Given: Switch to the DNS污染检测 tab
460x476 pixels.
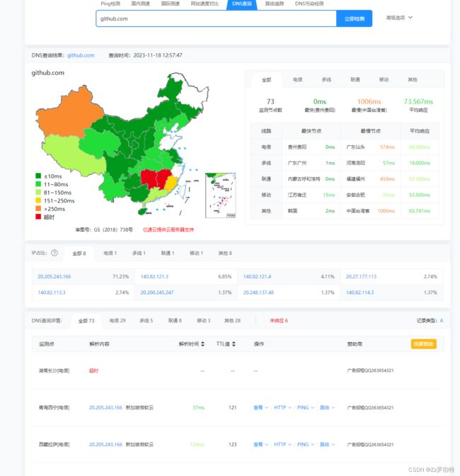Looking at the screenshot, I should tap(309, 4).
